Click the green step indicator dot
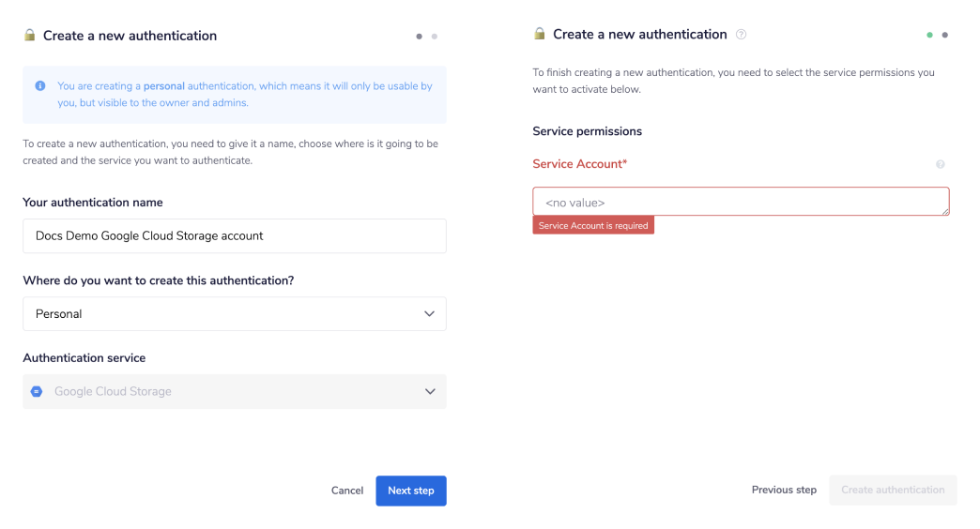This screenshot has width=980, height=529. point(929,35)
